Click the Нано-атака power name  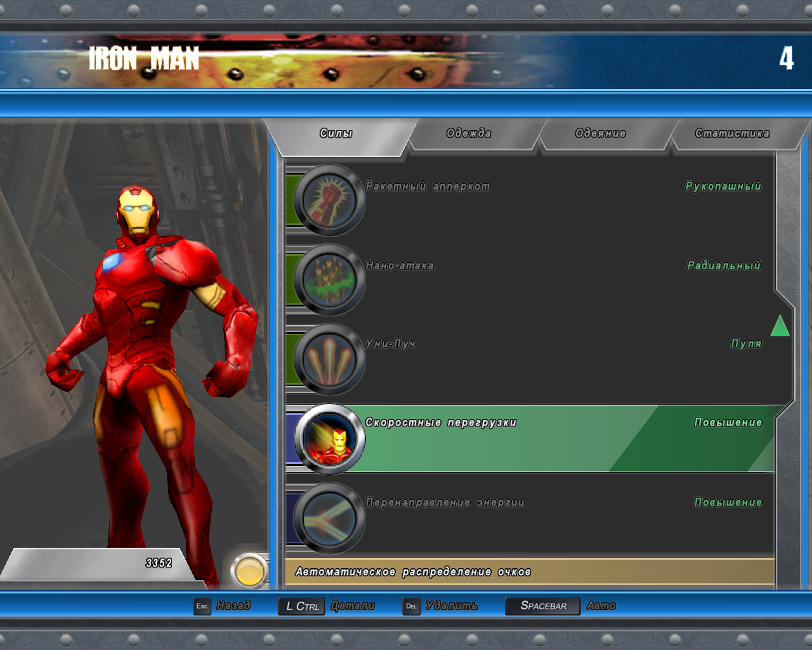[x=400, y=265]
